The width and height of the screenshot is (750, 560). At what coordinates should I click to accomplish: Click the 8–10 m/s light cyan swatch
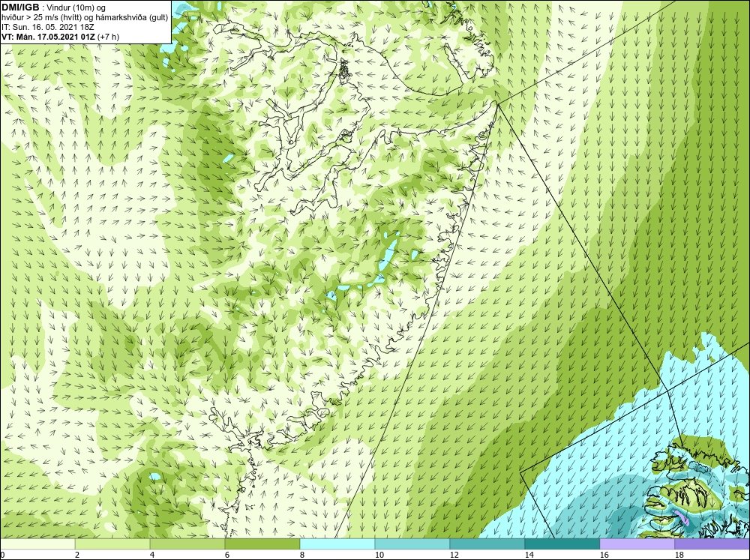[337, 544]
